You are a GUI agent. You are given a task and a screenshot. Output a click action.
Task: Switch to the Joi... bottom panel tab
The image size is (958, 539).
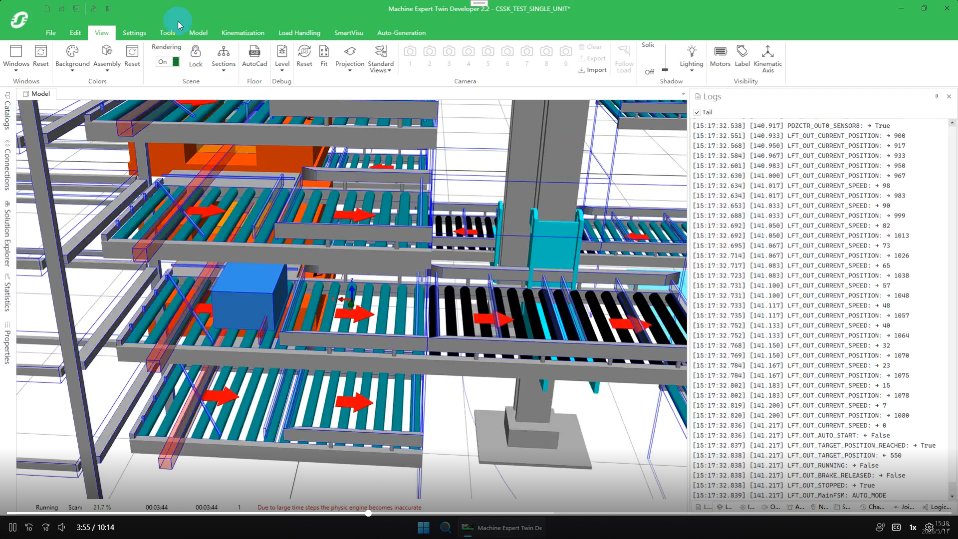click(x=904, y=507)
